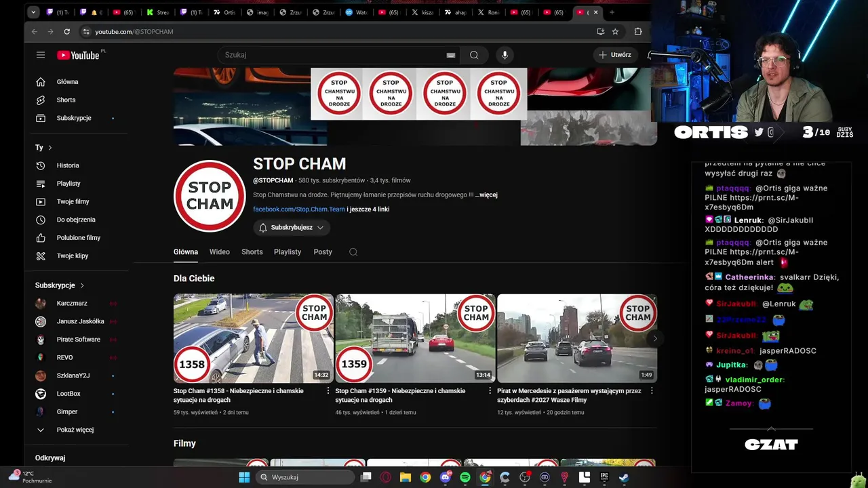Bookmark this page with the star
The height and width of the screenshot is (488, 868).
tap(615, 31)
